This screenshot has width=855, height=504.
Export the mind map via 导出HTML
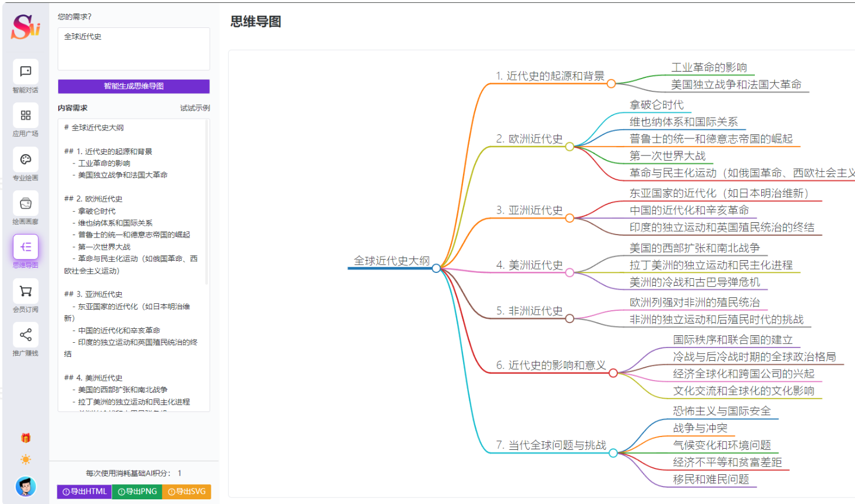coord(84,492)
